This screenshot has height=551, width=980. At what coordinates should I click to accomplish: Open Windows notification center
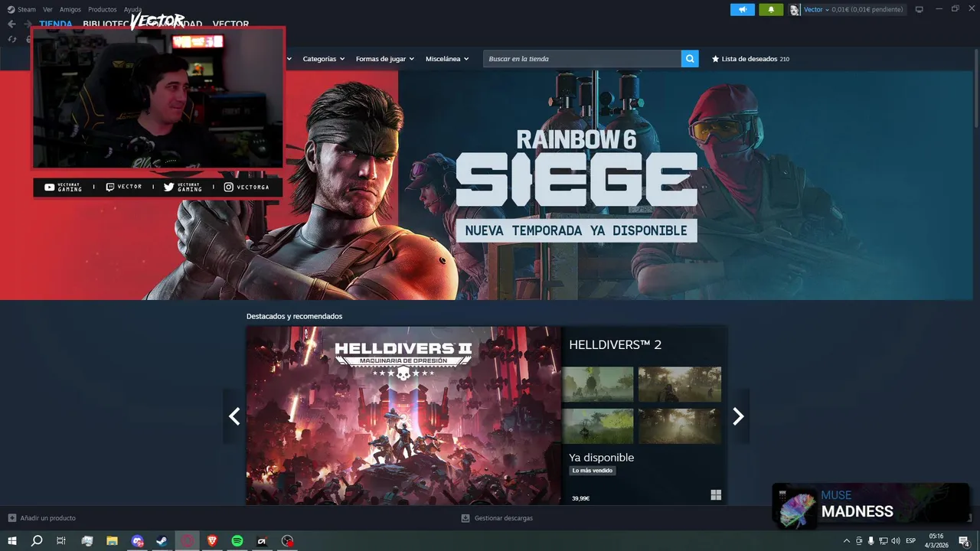964,541
